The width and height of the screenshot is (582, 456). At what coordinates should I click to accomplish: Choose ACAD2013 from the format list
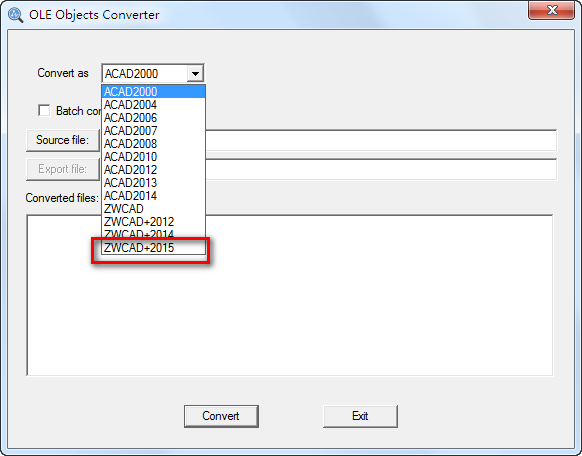tap(153, 183)
